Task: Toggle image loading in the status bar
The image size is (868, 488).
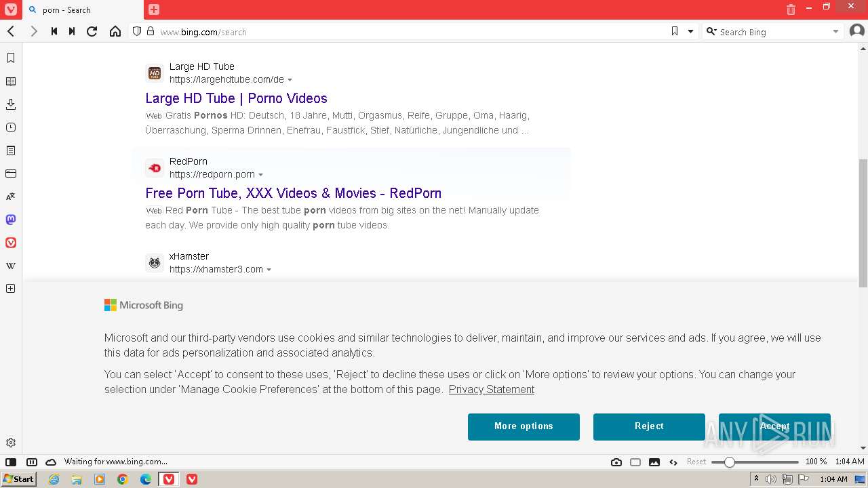Action: click(x=654, y=462)
